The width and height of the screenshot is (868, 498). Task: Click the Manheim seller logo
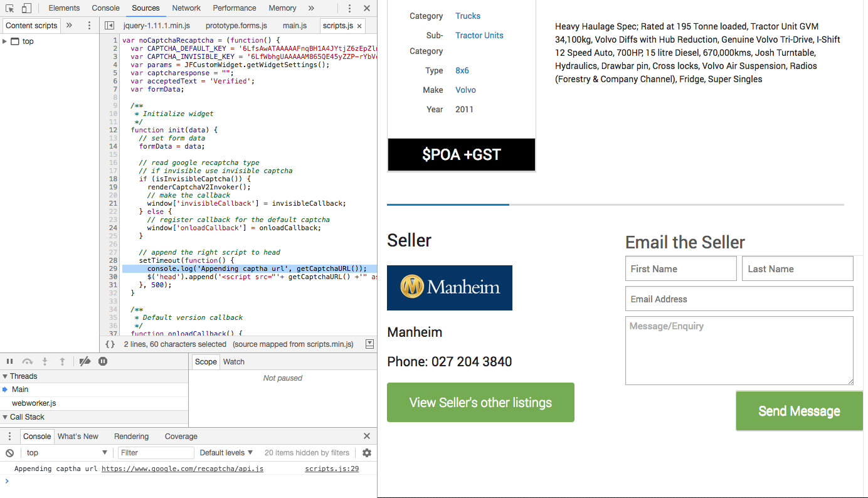pyautogui.click(x=450, y=288)
